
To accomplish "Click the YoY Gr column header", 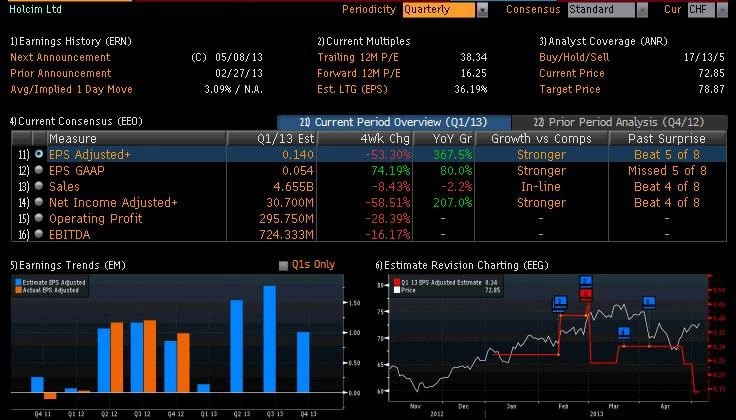I will [444, 138].
